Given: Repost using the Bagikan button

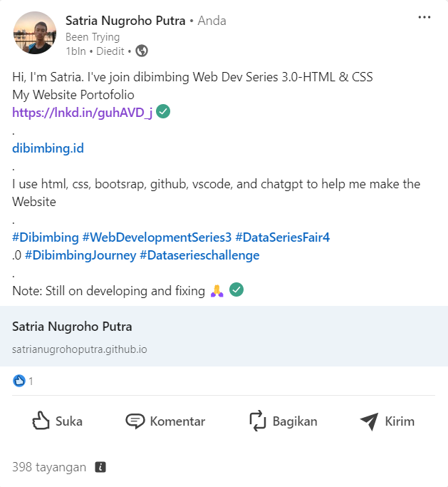Looking at the screenshot, I should click(283, 421).
